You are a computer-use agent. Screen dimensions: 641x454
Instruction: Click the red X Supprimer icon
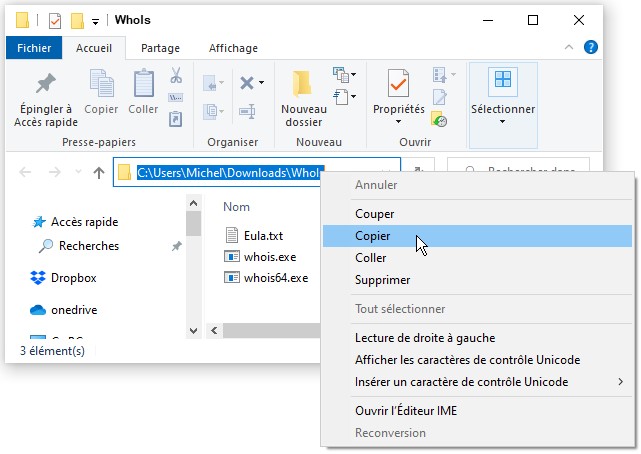tap(246, 82)
